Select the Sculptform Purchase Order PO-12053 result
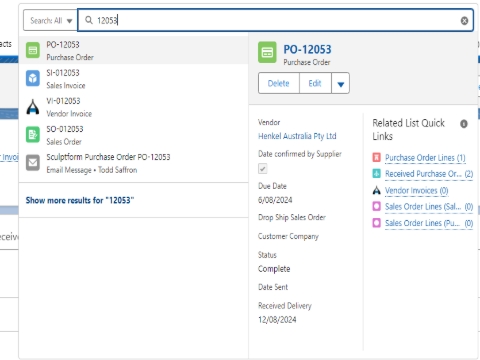This screenshot has width=480, height=360. [108, 157]
